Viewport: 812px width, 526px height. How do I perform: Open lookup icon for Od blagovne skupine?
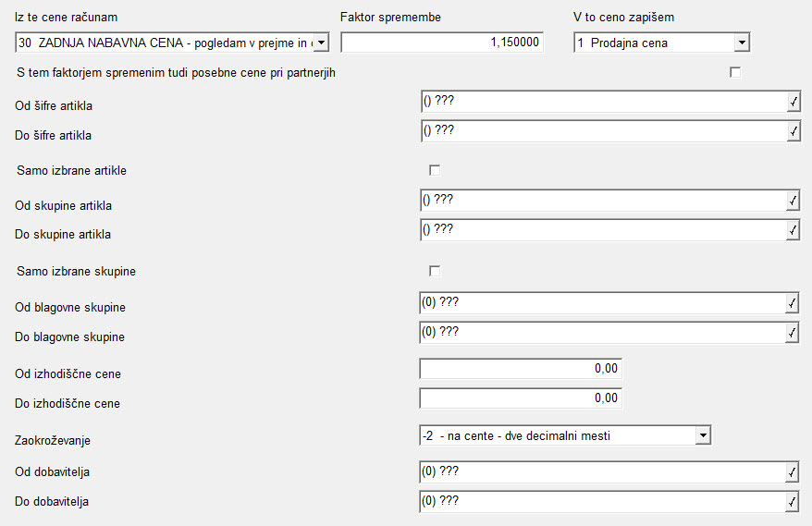792,303
